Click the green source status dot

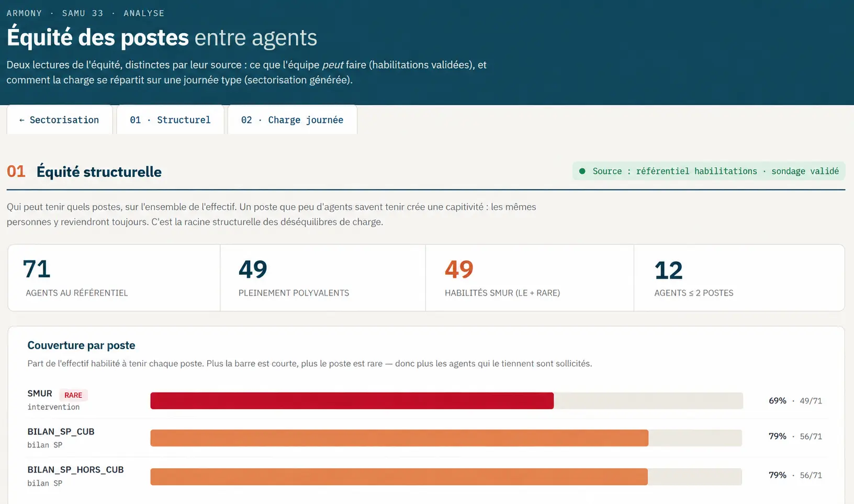pos(582,171)
